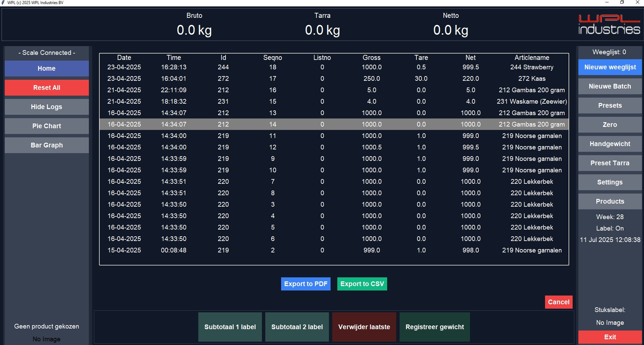The width and height of the screenshot is (644, 345).
Task: Open the Presets panel
Action: (610, 105)
